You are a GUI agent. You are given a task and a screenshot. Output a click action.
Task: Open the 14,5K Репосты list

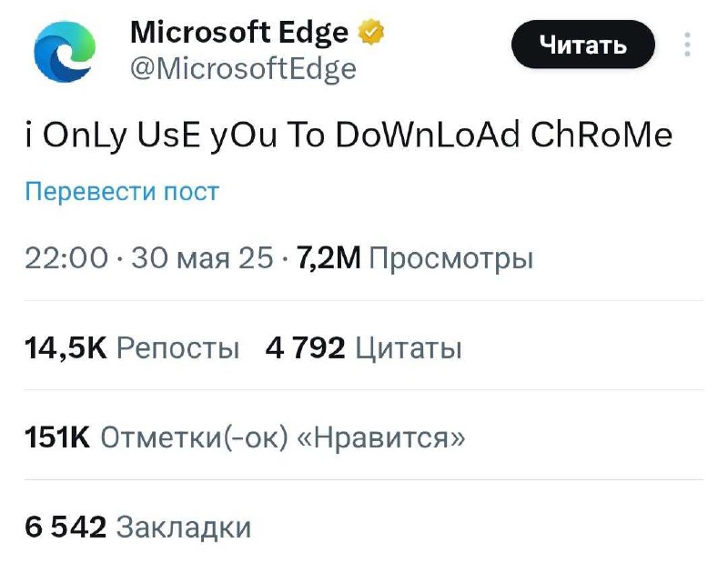click(132, 347)
